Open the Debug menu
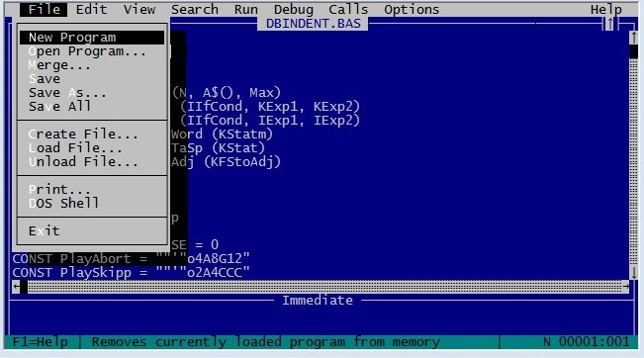The image size is (644, 358). pos(293,10)
